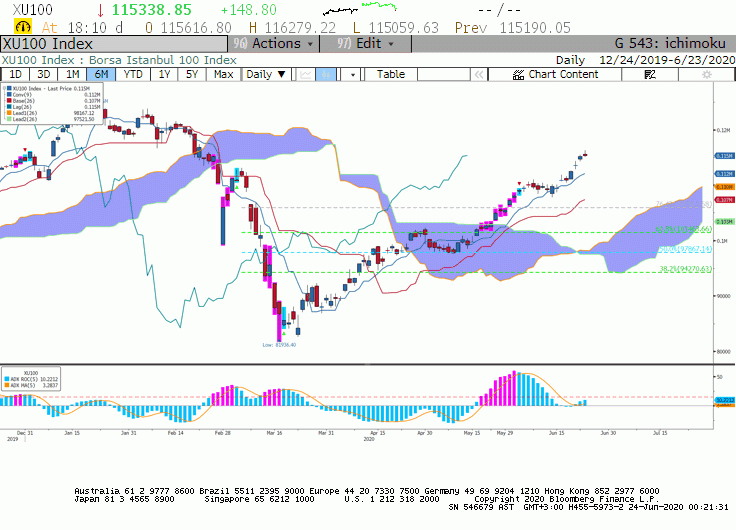This screenshot has height=530, width=736.
Task: Expand the Actions menu
Action: (x=274, y=44)
